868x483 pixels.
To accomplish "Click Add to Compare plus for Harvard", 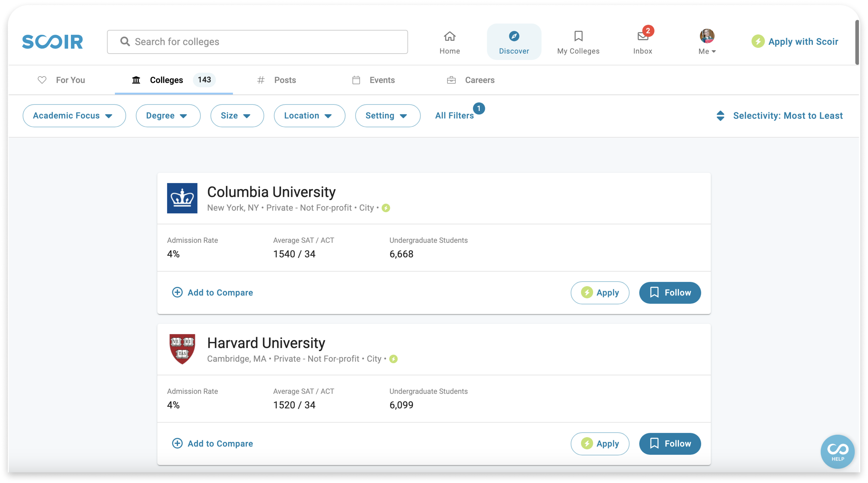I will (x=178, y=443).
